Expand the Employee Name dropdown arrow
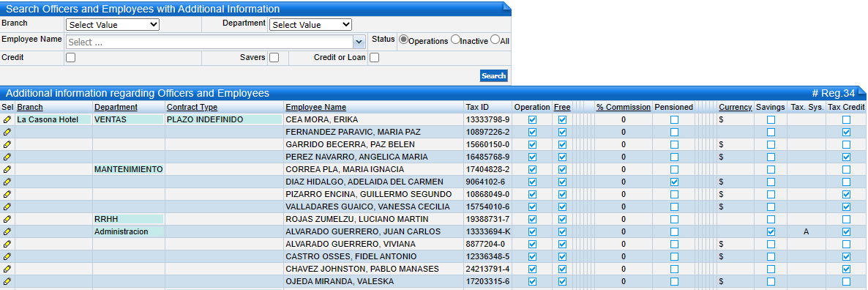Screen dimensions: 868x290 coord(359,42)
